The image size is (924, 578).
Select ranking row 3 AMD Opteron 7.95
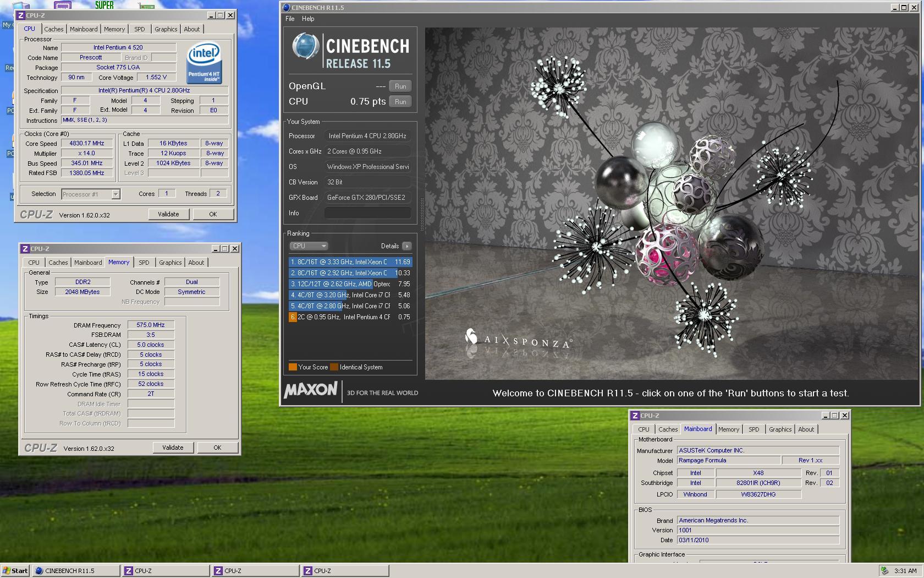(350, 284)
